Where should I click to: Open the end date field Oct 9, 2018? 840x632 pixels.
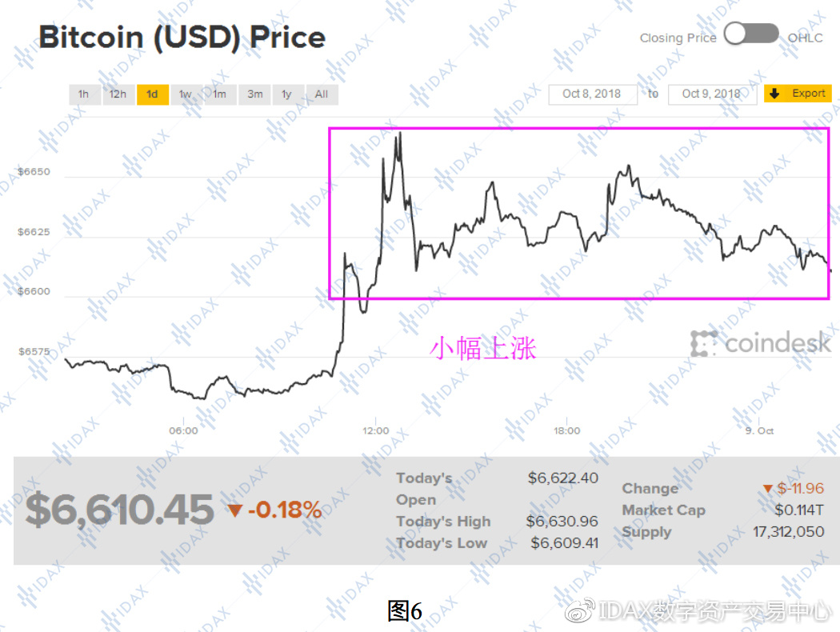[711, 94]
